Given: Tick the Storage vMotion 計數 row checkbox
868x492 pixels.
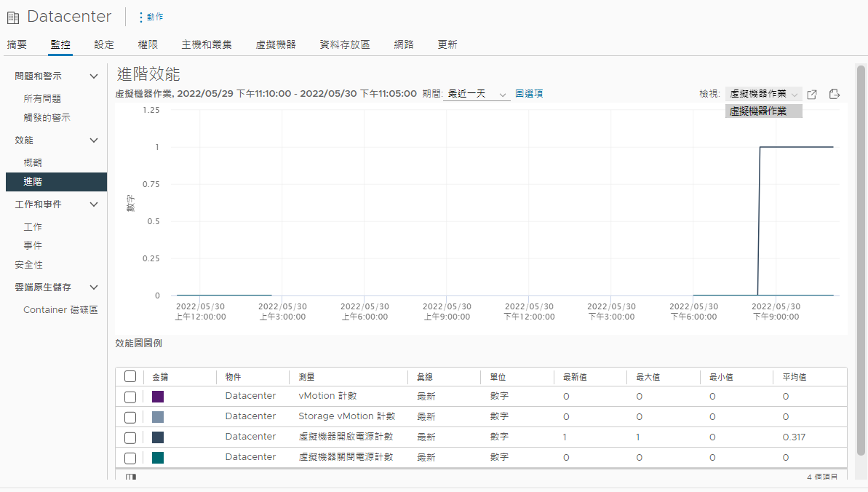Looking at the screenshot, I should point(130,417).
